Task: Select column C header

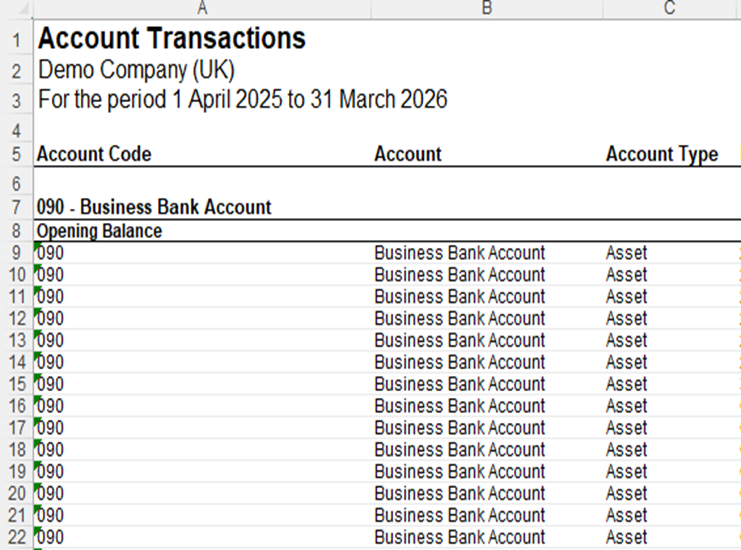Action: [669, 8]
